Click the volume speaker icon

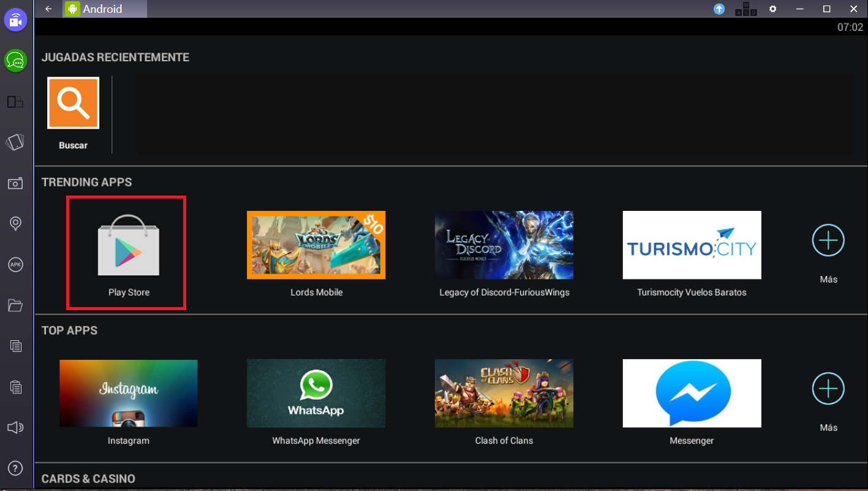point(15,428)
